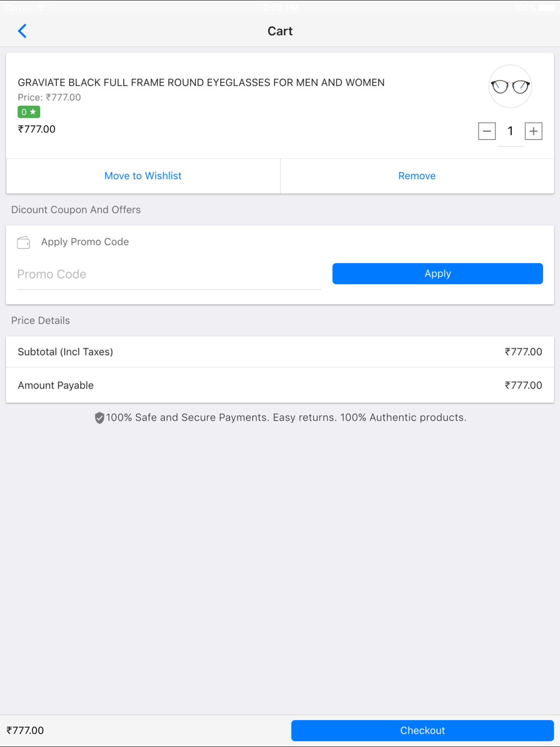The height and width of the screenshot is (747, 560).
Task: Tap the back arrow icon
Action: pyautogui.click(x=22, y=31)
